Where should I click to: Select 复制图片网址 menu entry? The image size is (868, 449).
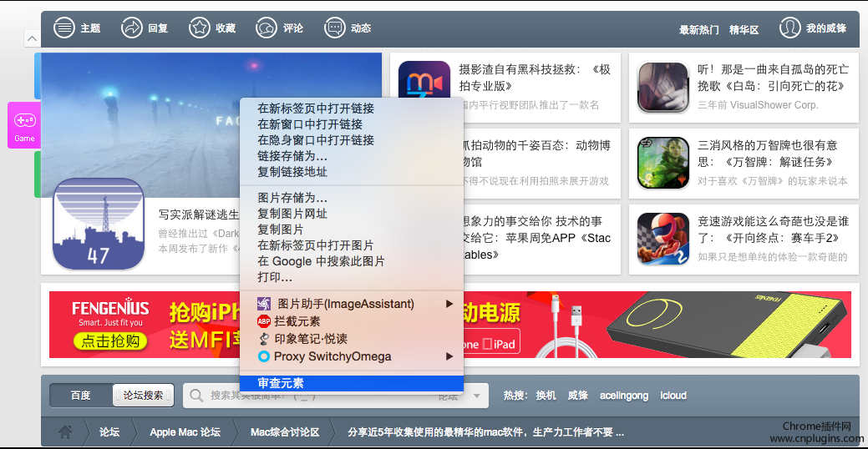352,214
